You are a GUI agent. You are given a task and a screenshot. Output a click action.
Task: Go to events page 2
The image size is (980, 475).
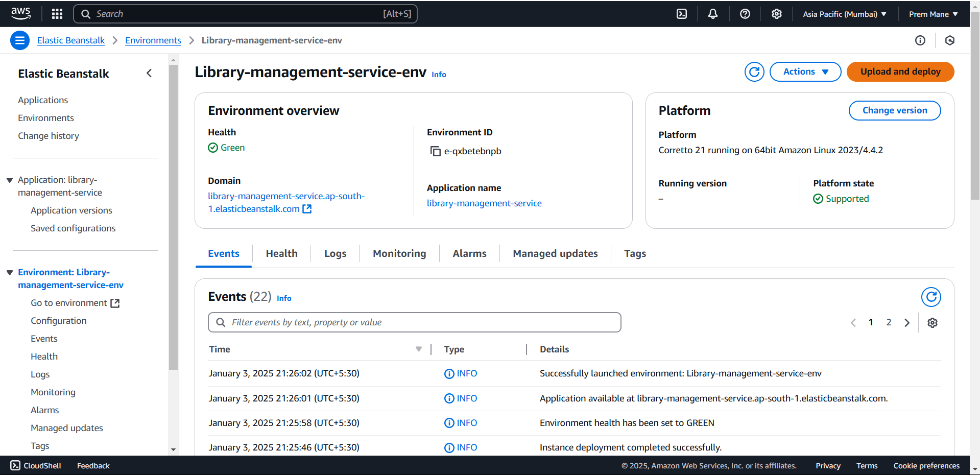[x=889, y=322]
